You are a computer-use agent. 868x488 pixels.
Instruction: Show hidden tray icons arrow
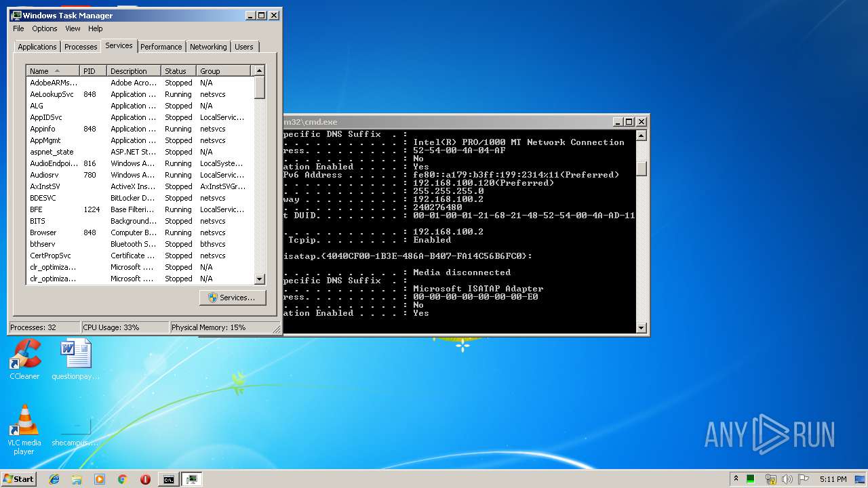736,479
